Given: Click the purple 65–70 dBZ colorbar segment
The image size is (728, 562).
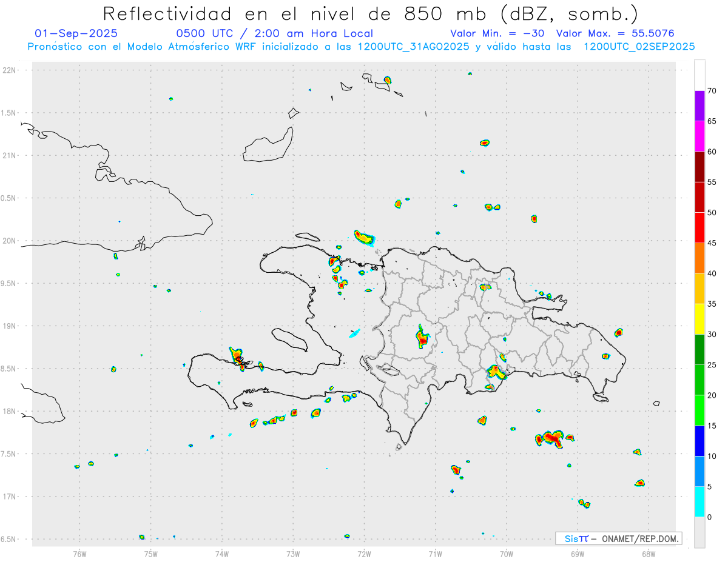Looking at the screenshot, I should click(x=699, y=106).
